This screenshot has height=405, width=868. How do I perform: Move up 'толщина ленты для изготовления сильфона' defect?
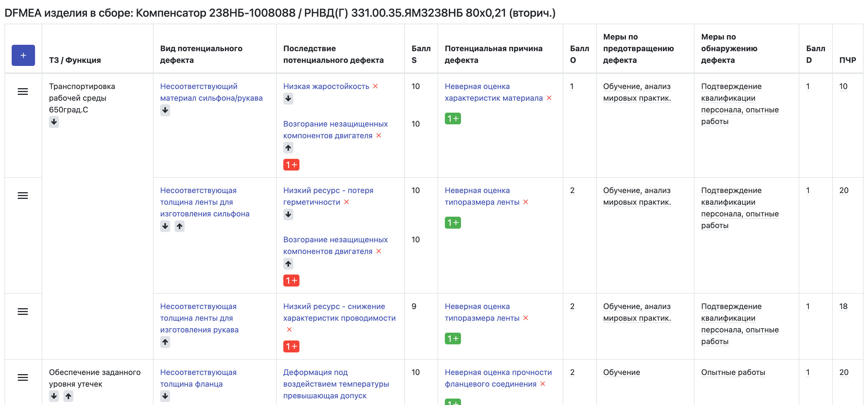click(x=180, y=226)
